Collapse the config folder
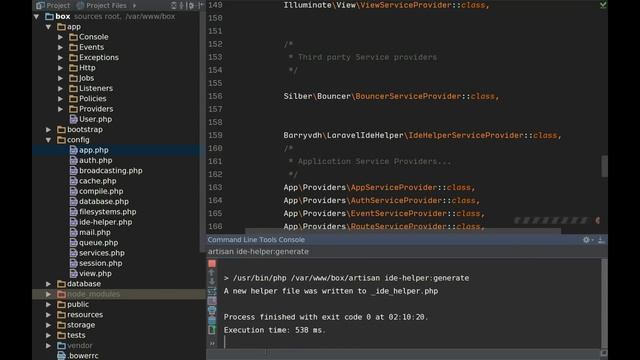 [49, 140]
